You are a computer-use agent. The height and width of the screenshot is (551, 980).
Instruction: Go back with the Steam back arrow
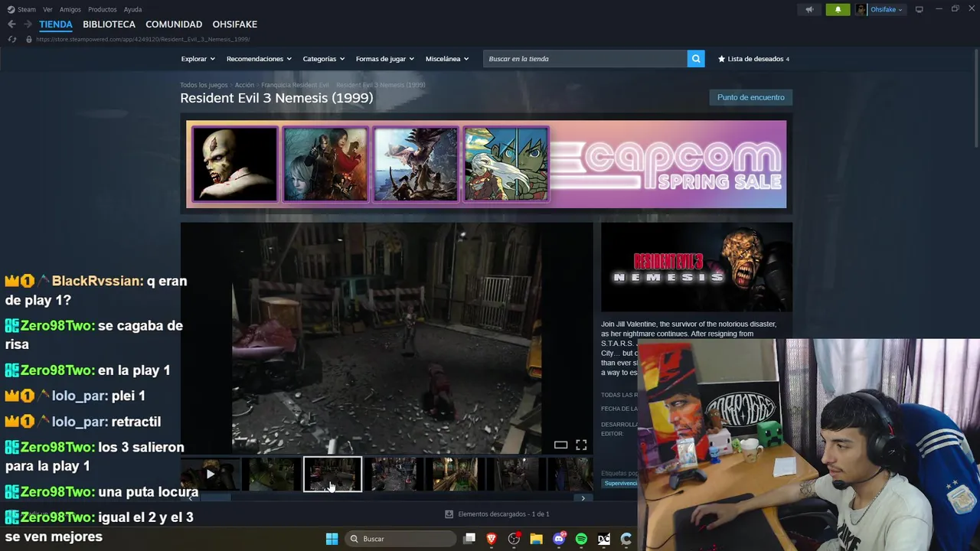click(x=11, y=24)
